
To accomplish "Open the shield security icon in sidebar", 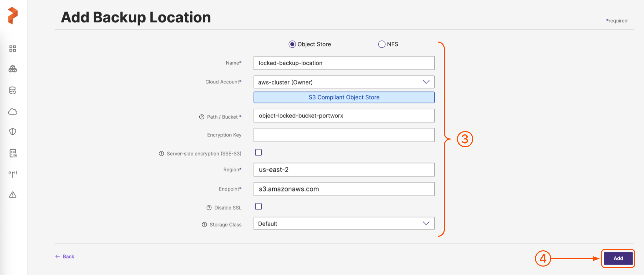I will (x=12, y=132).
